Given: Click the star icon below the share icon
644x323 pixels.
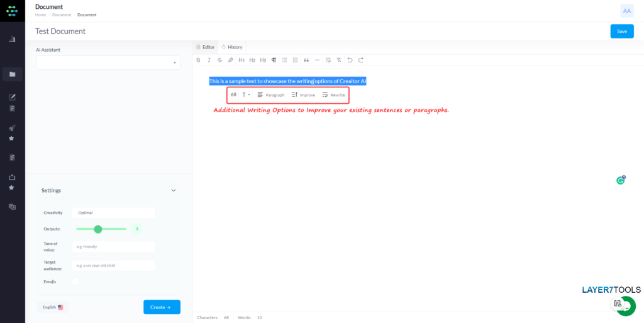Looking at the screenshot, I should point(11,188).
